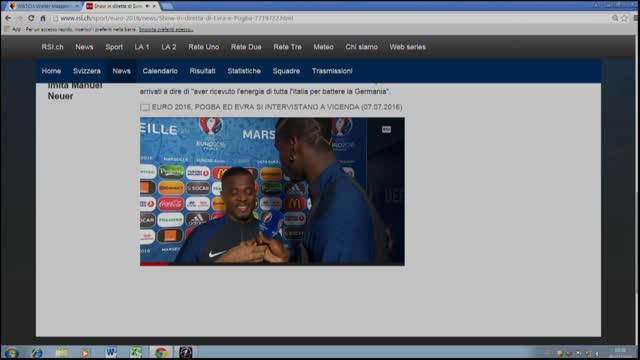The image size is (640, 360).
Task: Click the zoom magnifier icon in address bar
Action: [615, 18]
